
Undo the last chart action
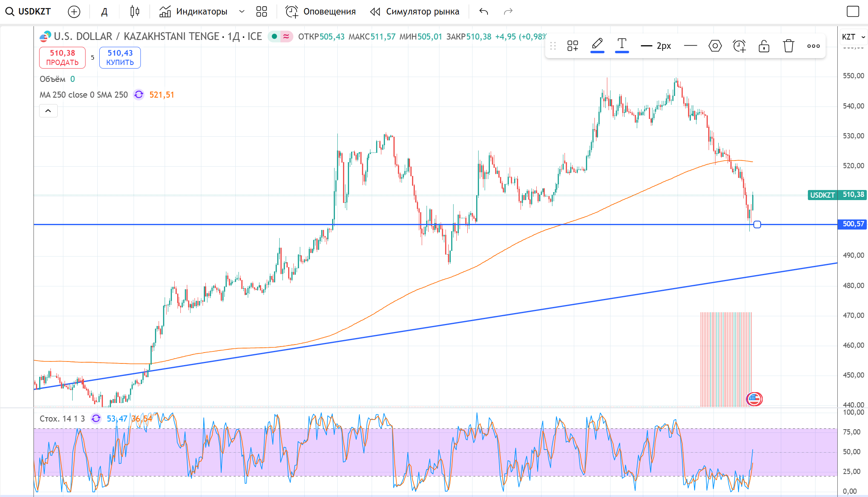pyautogui.click(x=484, y=12)
